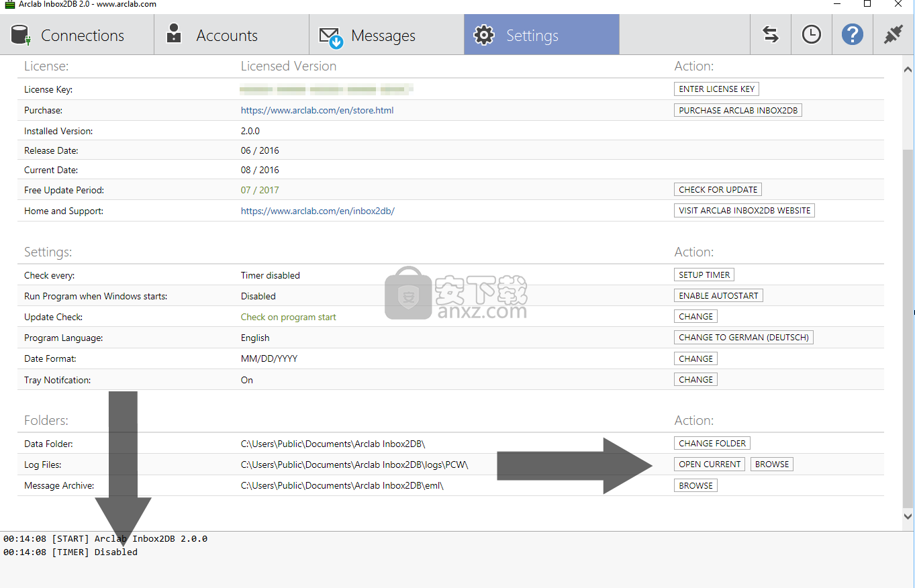Click the scrollbar up arrow
This screenshot has height=588, width=915.
908,70
